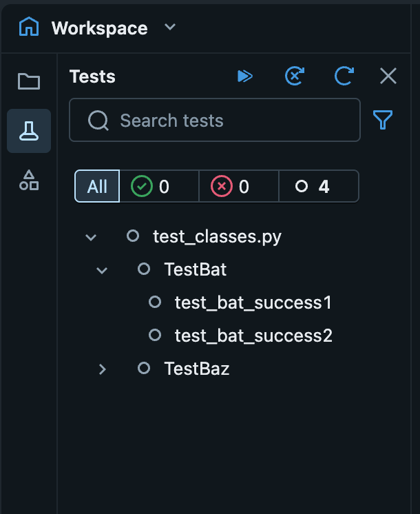Open the test filter funnel icon

point(383,121)
